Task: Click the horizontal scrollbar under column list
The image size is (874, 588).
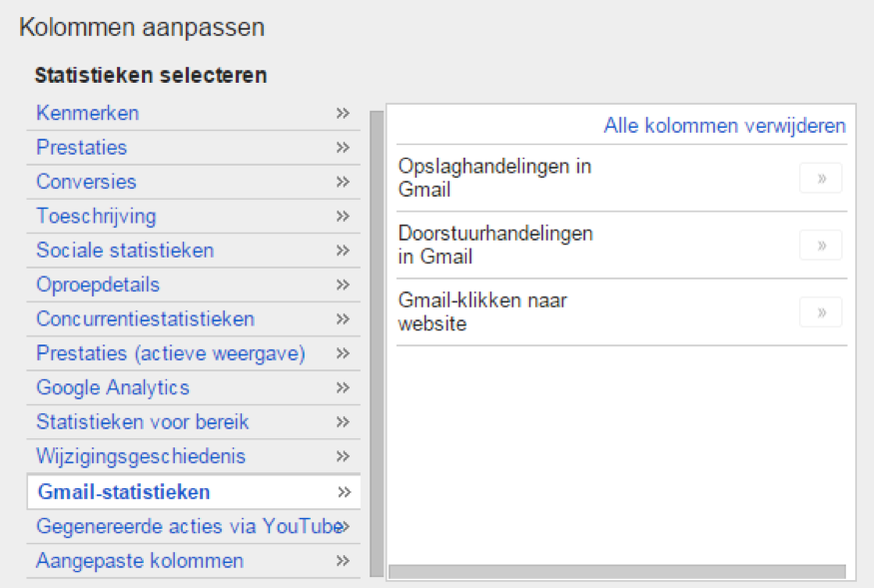Action: (617, 571)
